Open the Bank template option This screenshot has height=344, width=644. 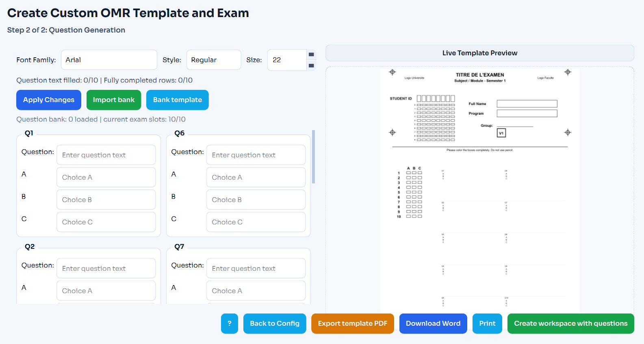coord(177,100)
